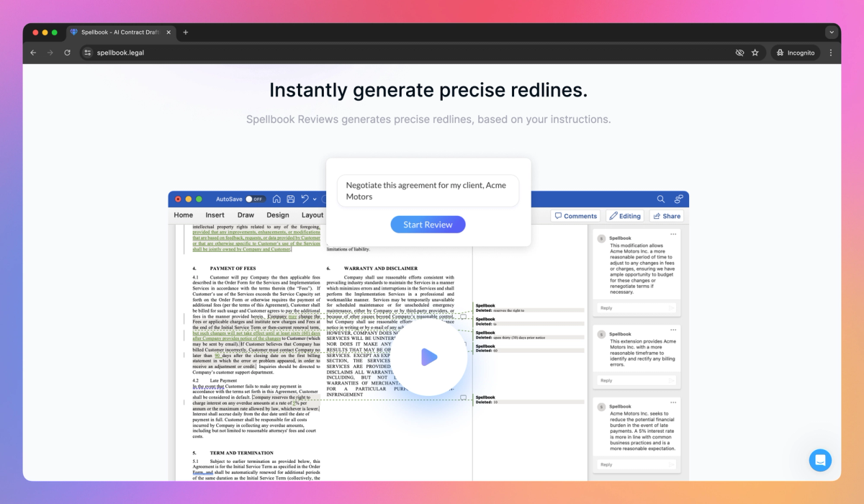864x504 pixels.
Task: Expand the undo history dropdown arrow
Action: [315, 199]
